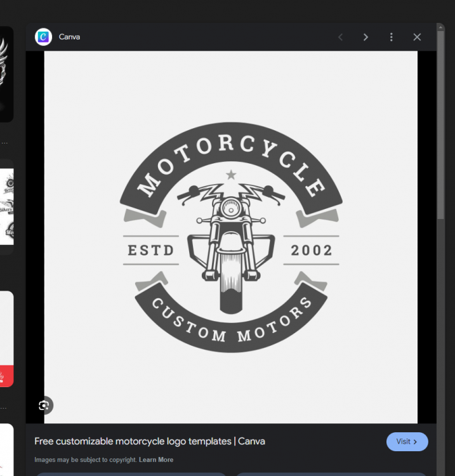This screenshot has width=455, height=476.
Task: Click the preview panel vertical scrollbar
Action: click(441, 124)
